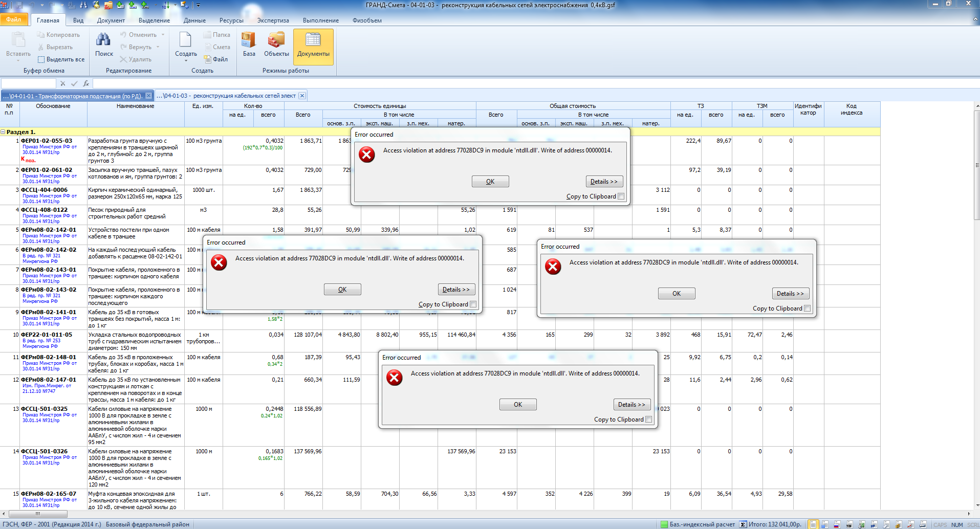Click the ТСН icon in status bar
This screenshot has height=529, width=980.
[850, 524]
